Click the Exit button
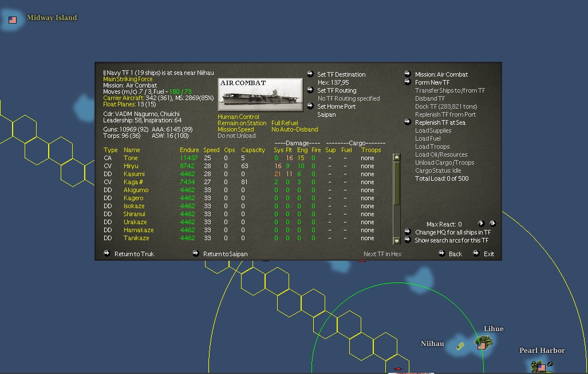This screenshot has width=588, height=374. pos(488,254)
